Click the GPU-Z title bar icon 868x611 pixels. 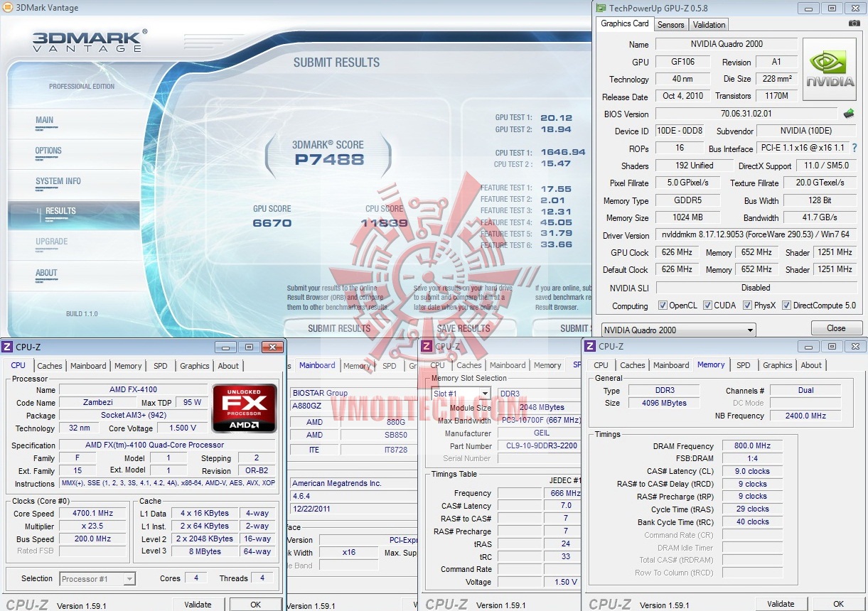[601, 8]
